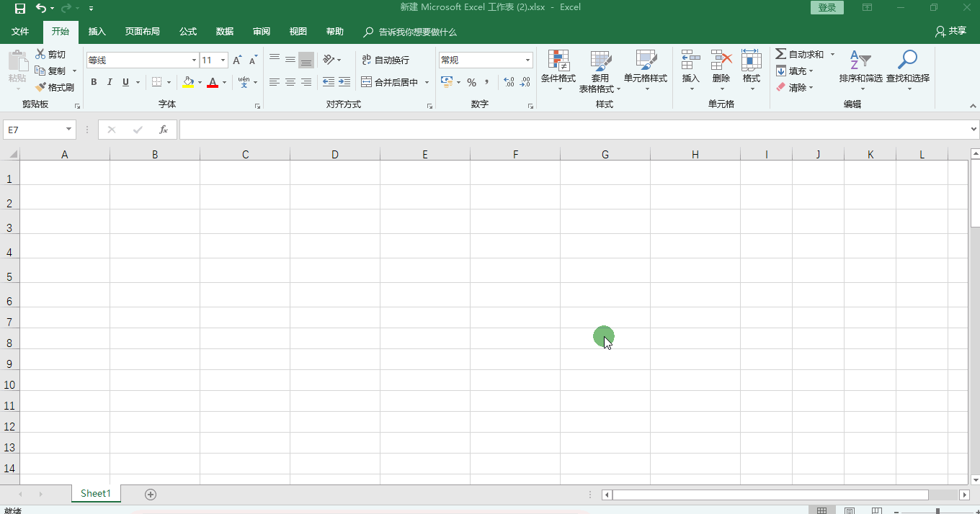The width and height of the screenshot is (980, 514).
Task: Click the Format Painter (格式刷) icon
Action: pyautogui.click(x=41, y=87)
